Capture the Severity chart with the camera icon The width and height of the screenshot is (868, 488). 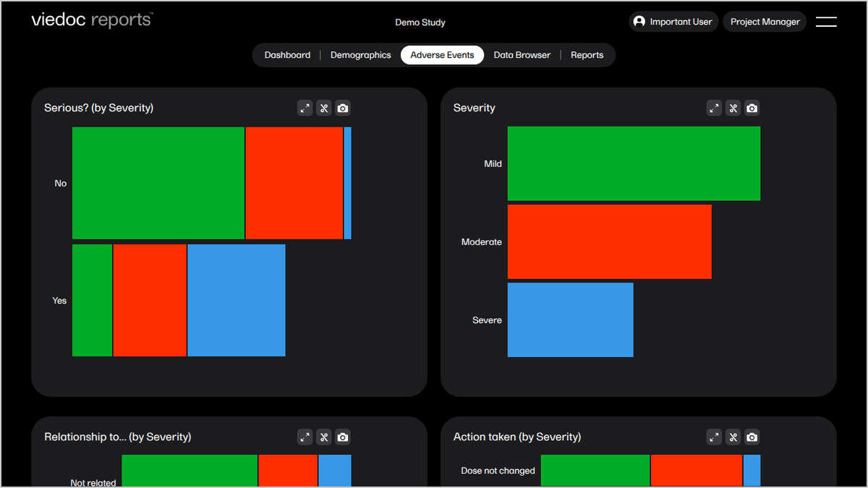click(x=752, y=108)
